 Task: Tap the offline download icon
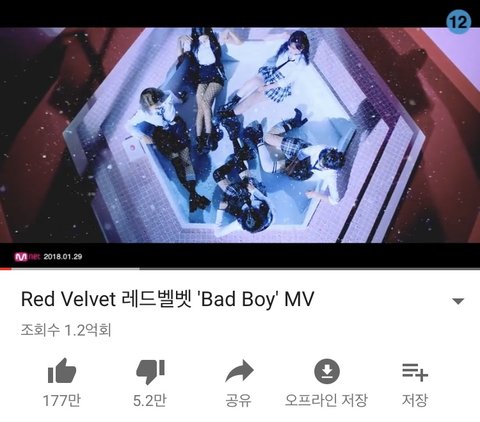click(x=327, y=371)
